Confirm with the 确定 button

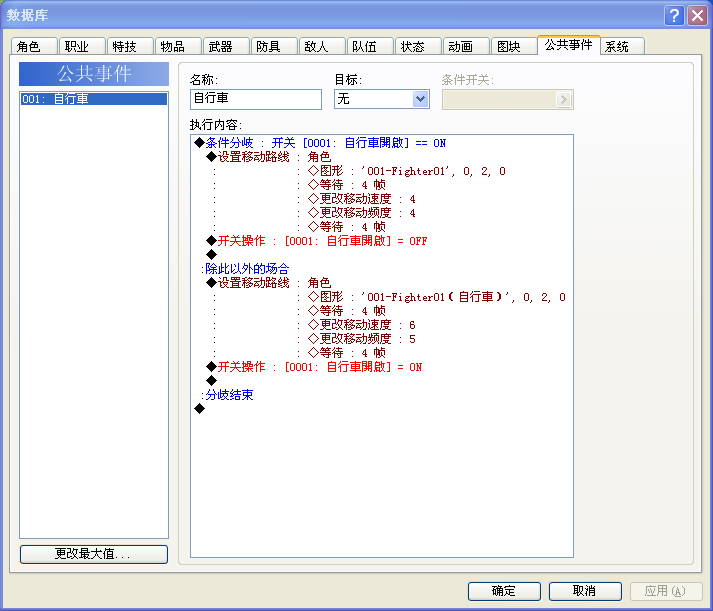pyautogui.click(x=504, y=591)
